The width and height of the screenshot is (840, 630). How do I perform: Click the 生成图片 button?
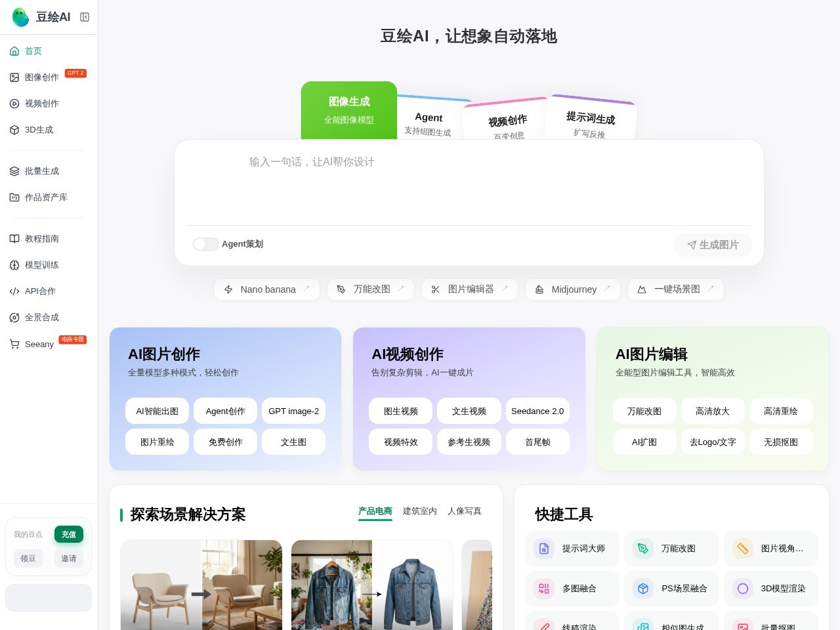click(x=713, y=245)
